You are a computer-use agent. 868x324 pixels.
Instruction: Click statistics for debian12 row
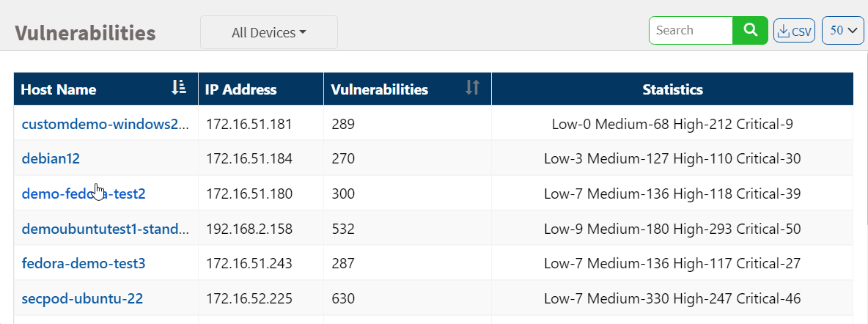click(x=672, y=158)
